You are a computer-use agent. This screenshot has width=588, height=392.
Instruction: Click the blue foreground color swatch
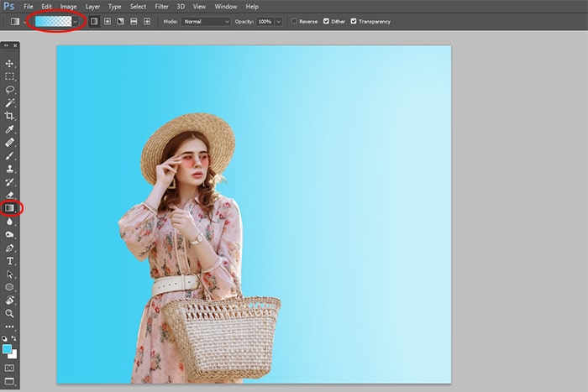coord(7,348)
